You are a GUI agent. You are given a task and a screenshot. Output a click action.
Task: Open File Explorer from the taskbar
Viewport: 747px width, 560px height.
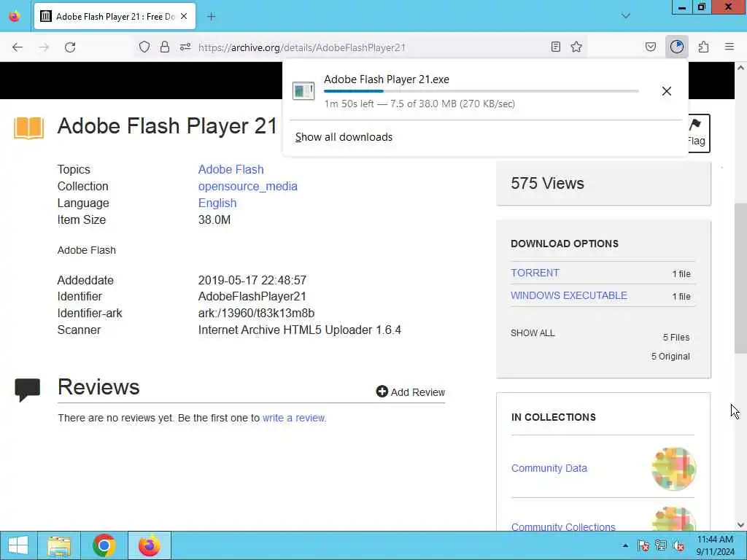(60, 545)
